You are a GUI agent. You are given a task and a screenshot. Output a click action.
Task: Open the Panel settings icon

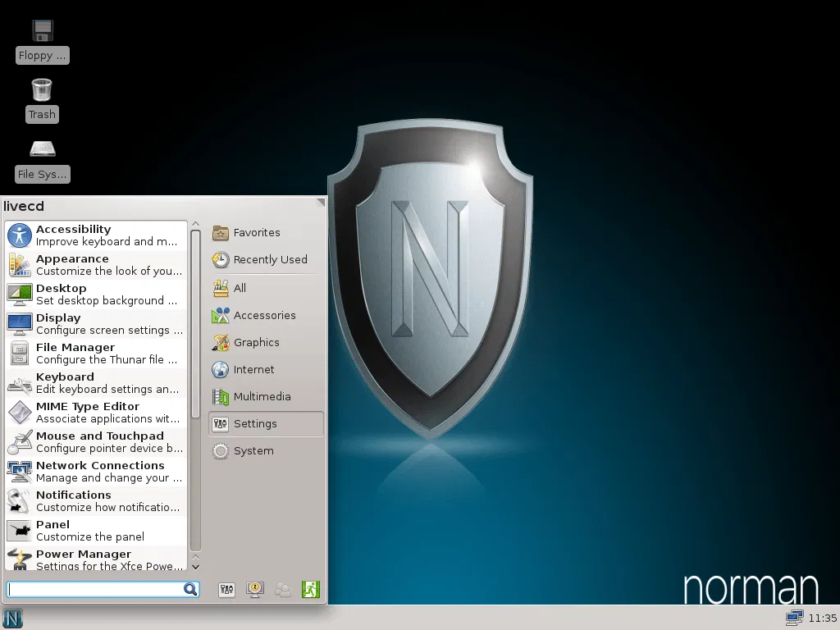20,531
